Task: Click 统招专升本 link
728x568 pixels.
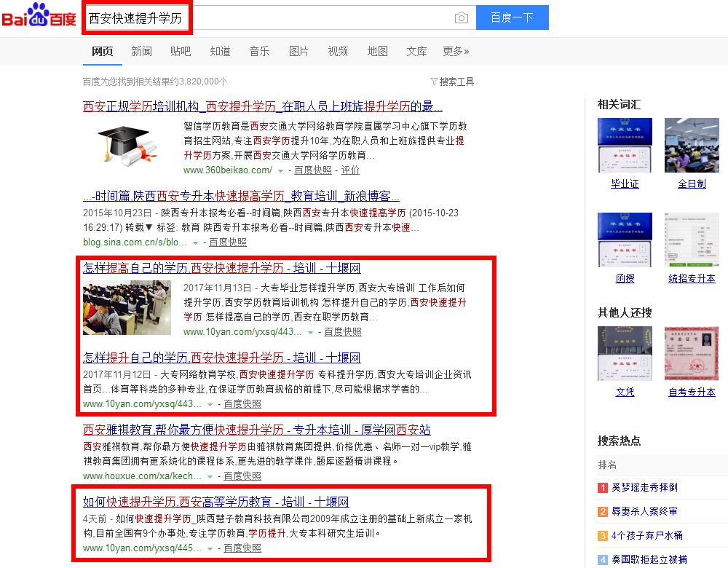Action: [692, 279]
